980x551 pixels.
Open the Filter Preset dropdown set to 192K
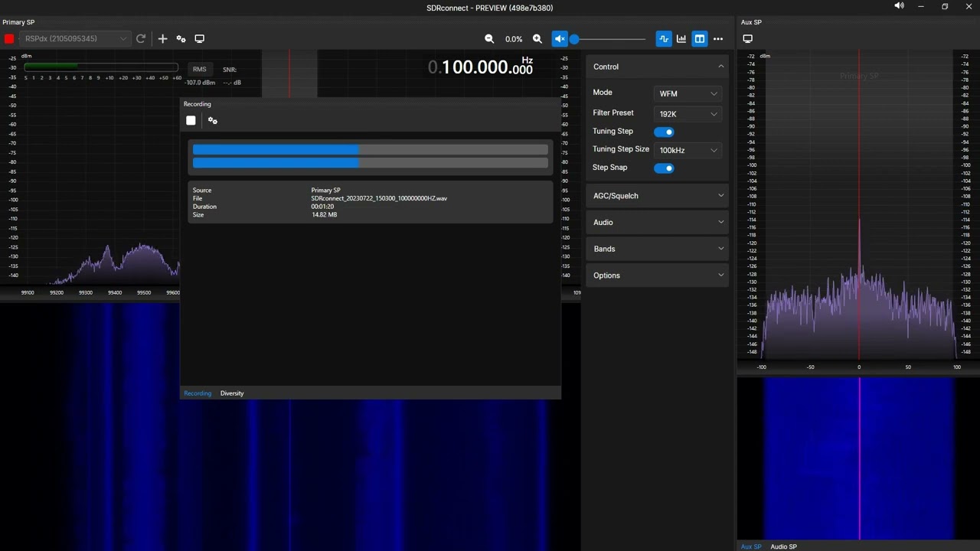pos(688,114)
